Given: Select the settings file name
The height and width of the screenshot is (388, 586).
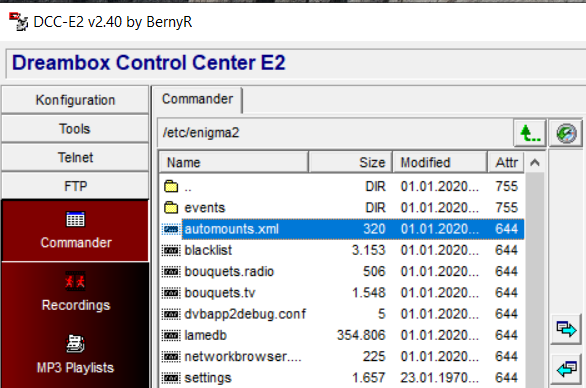Looking at the screenshot, I should pyautogui.click(x=208, y=378).
